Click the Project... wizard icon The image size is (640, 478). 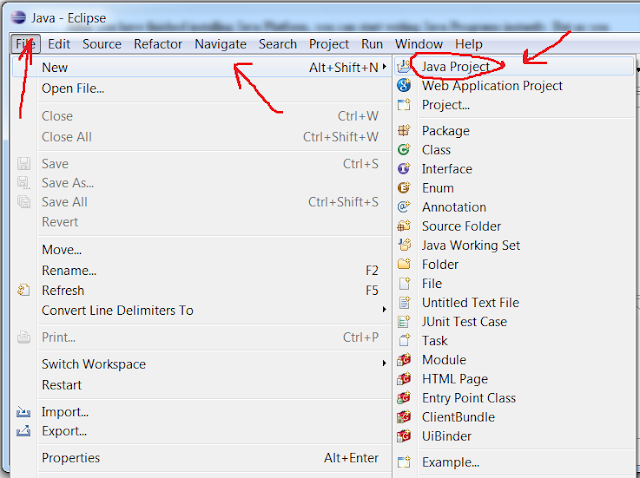(404, 104)
